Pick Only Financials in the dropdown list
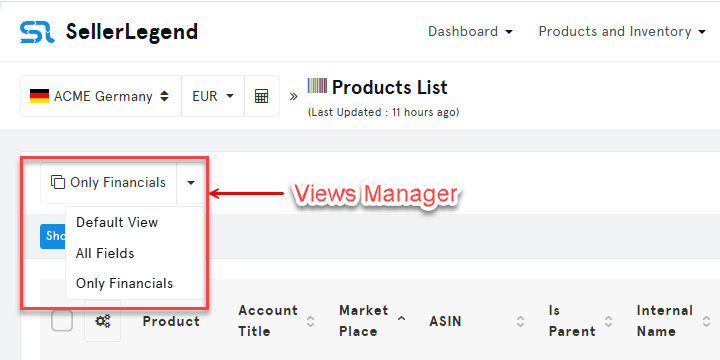 click(x=124, y=283)
